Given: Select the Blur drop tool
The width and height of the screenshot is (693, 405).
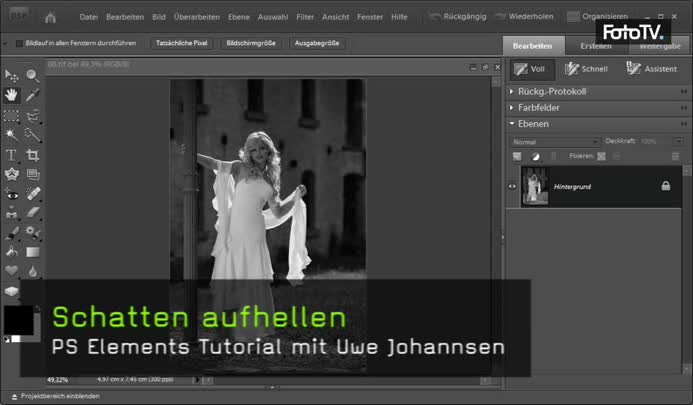Looking at the screenshot, I should pyautogui.click(x=32, y=271).
